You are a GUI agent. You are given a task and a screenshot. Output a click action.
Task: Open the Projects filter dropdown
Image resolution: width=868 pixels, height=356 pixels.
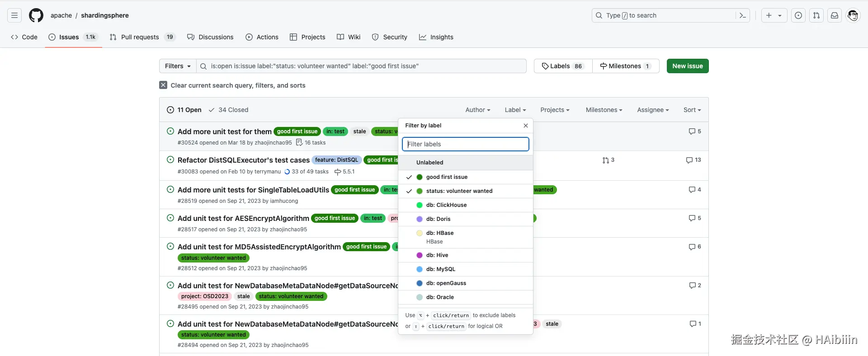pyautogui.click(x=555, y=110)
